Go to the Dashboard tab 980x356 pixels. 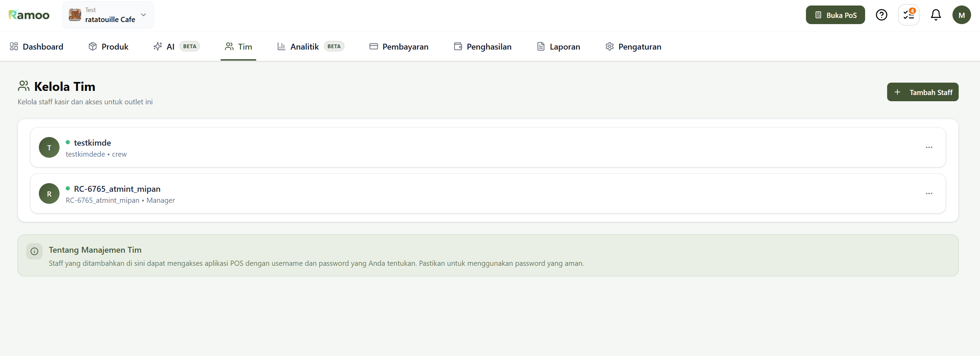coord(36,46)
